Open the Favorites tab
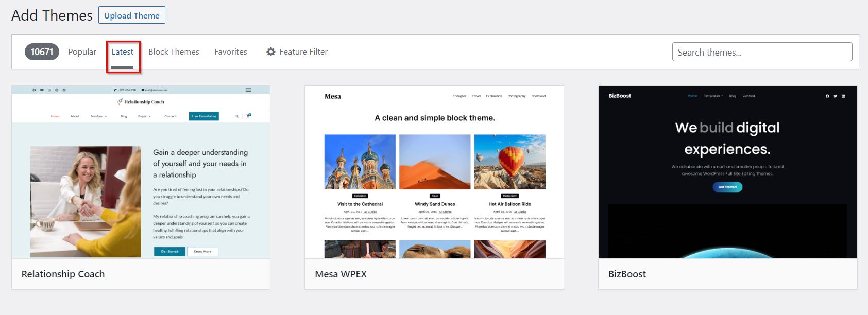The height and width of the screenshot is (315, 868). click(x=231, y=52)
